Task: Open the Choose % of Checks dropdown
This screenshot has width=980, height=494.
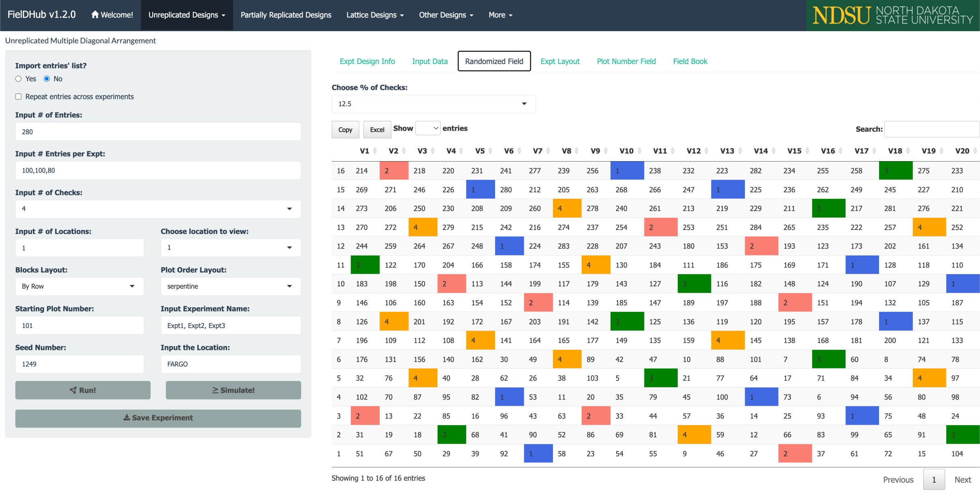Action: point(433,104)
